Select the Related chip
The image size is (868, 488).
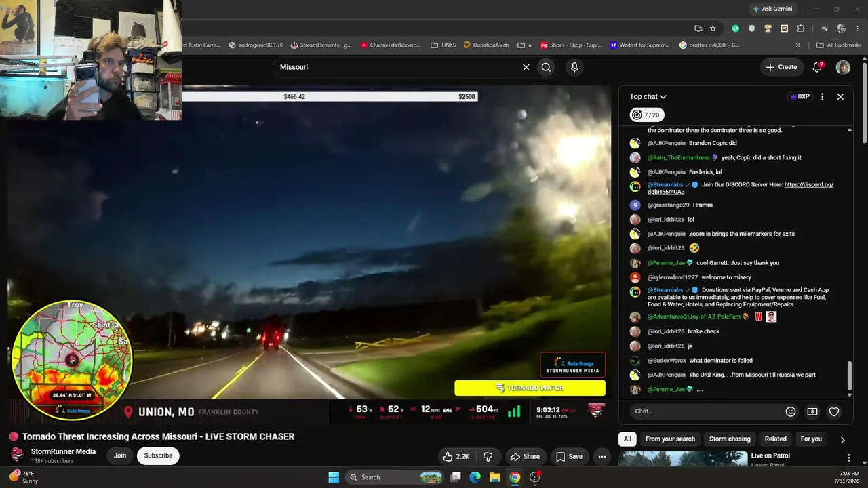tap(776, 439)
